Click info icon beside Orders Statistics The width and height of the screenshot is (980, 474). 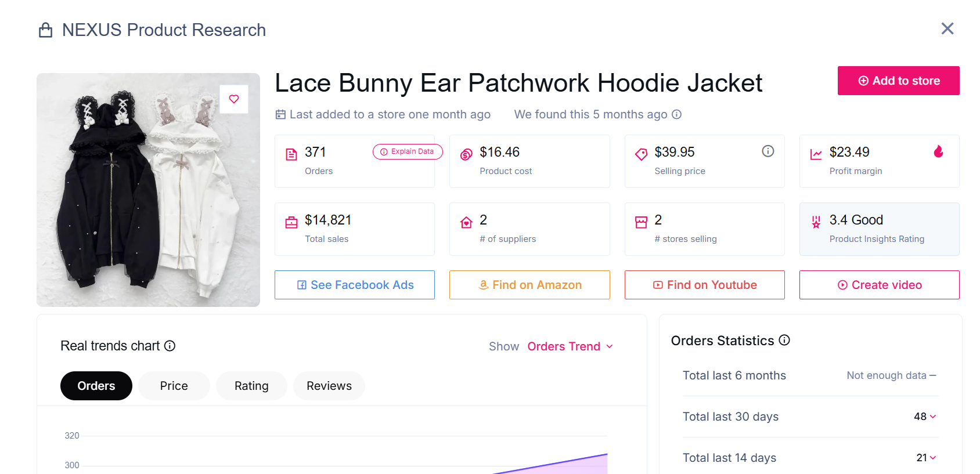784,340
